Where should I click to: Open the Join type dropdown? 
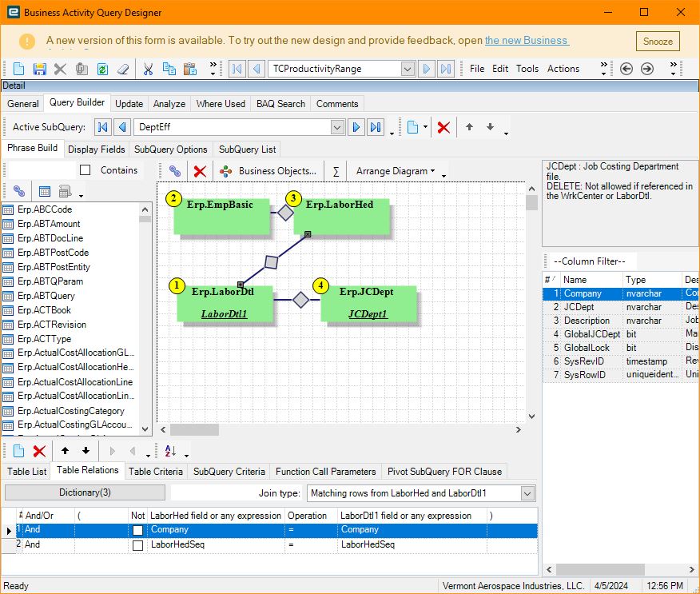pos(527,493)
